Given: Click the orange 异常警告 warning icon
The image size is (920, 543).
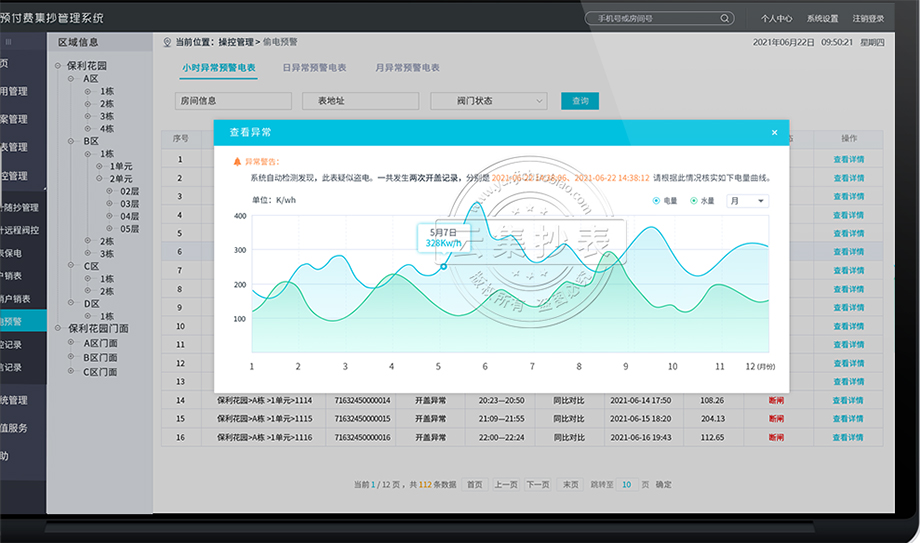Looking at the screenshot, I should (x=237, y=161).
